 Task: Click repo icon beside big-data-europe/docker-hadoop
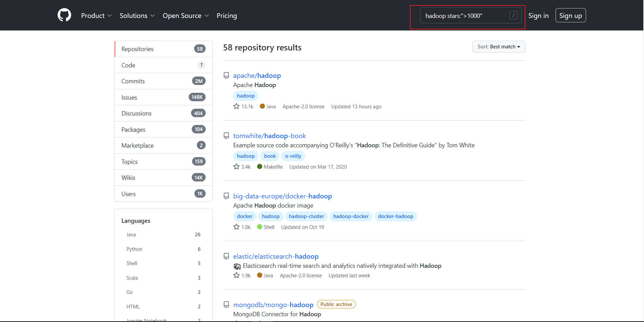coord(226,196)
